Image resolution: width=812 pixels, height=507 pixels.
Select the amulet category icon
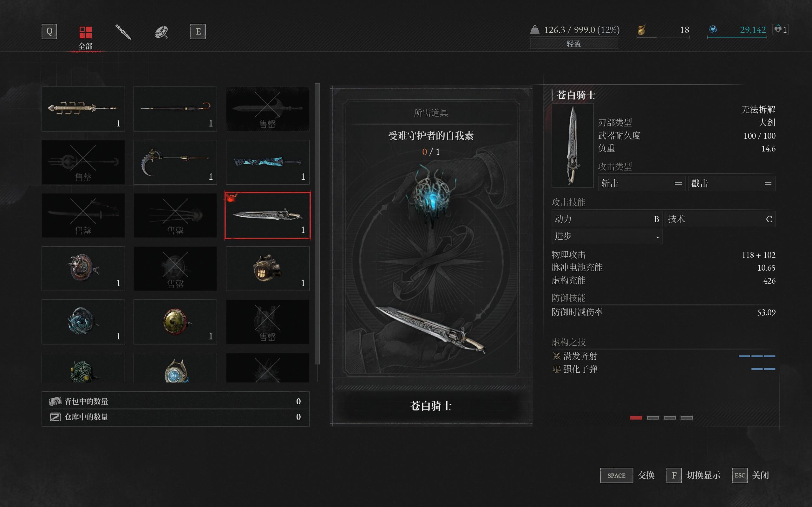pyautogui.click(x=161, y=32)
